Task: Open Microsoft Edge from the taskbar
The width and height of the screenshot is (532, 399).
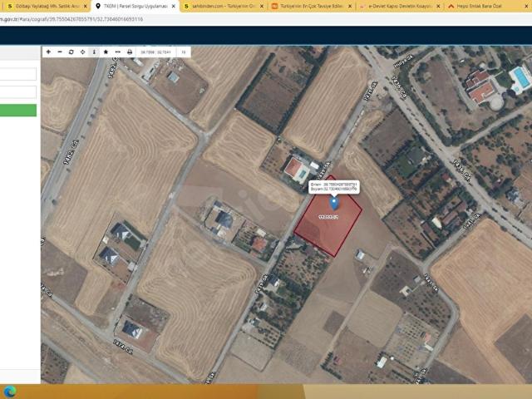Action: pos(10,392)
